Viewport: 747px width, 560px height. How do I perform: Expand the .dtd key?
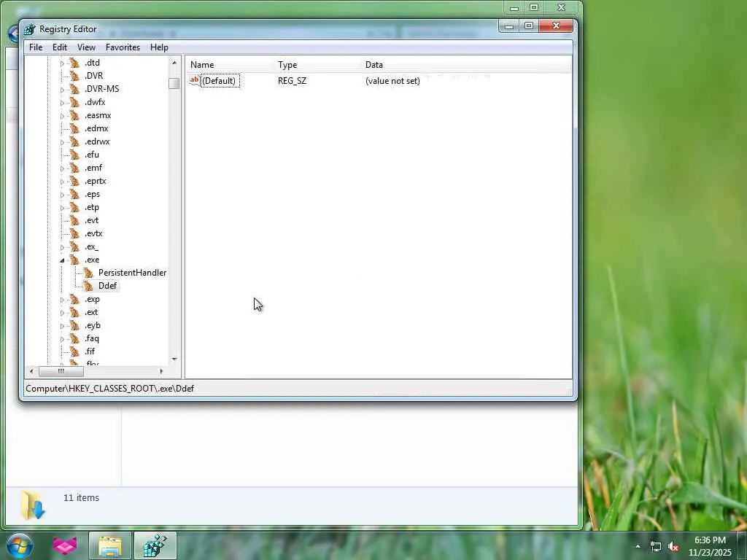coord(62,63)
